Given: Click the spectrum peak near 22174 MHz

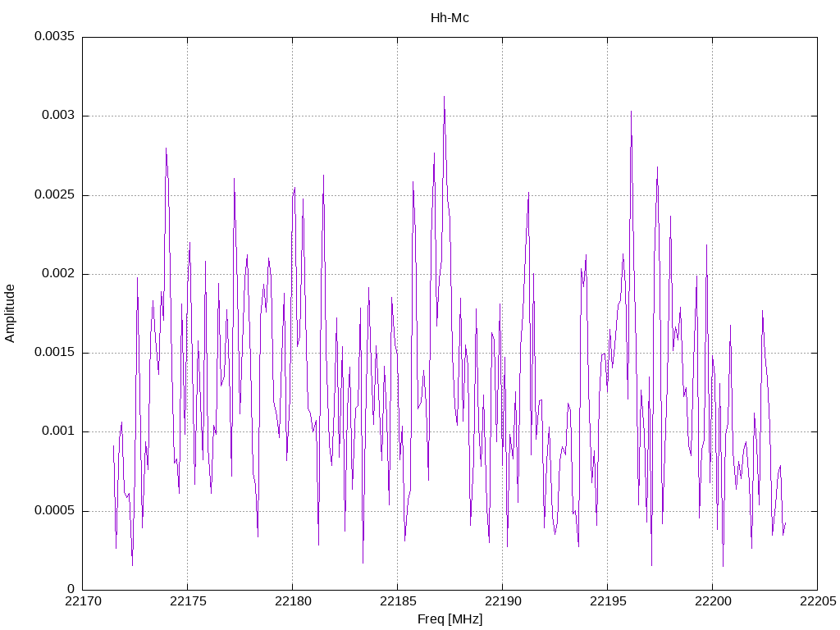Looking at the screenshot, I should 166,148.
